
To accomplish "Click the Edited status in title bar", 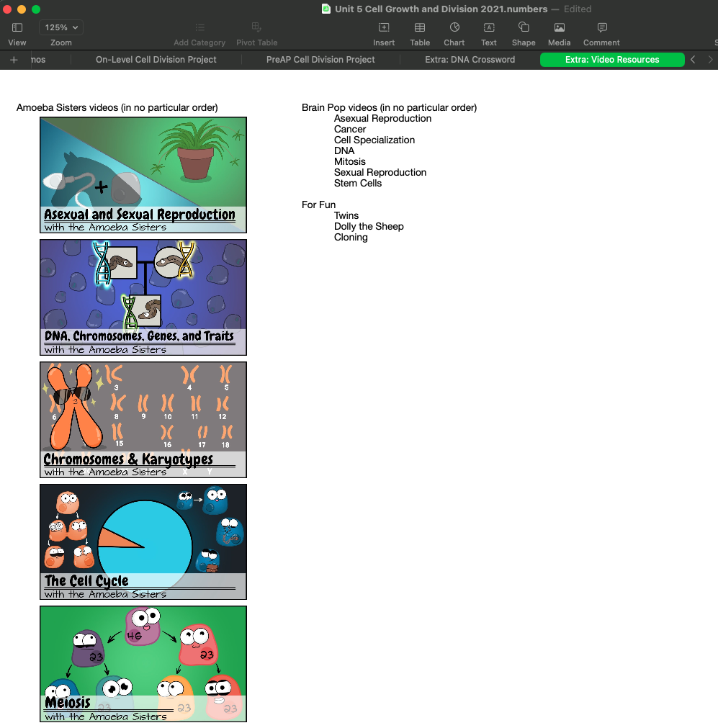I will pos(578,9).
